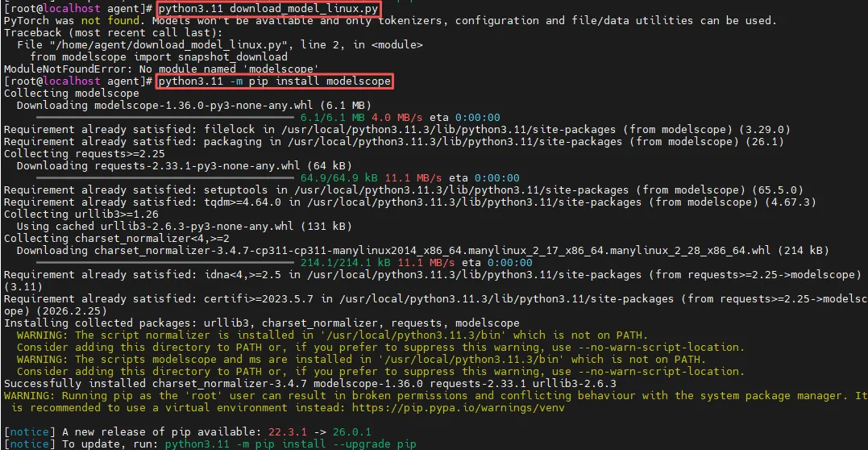Click the highlighted pip install modelscope command
Viewport: 868px width, 450px height.
point(275,81)
